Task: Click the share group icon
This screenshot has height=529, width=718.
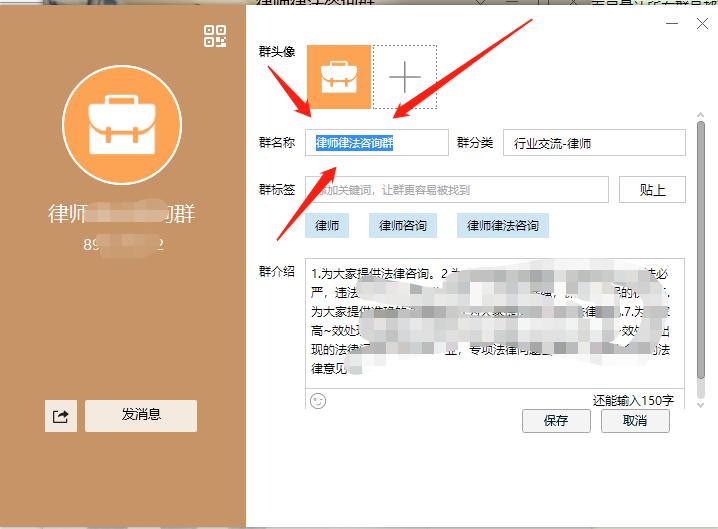Action: pos(60,416)
